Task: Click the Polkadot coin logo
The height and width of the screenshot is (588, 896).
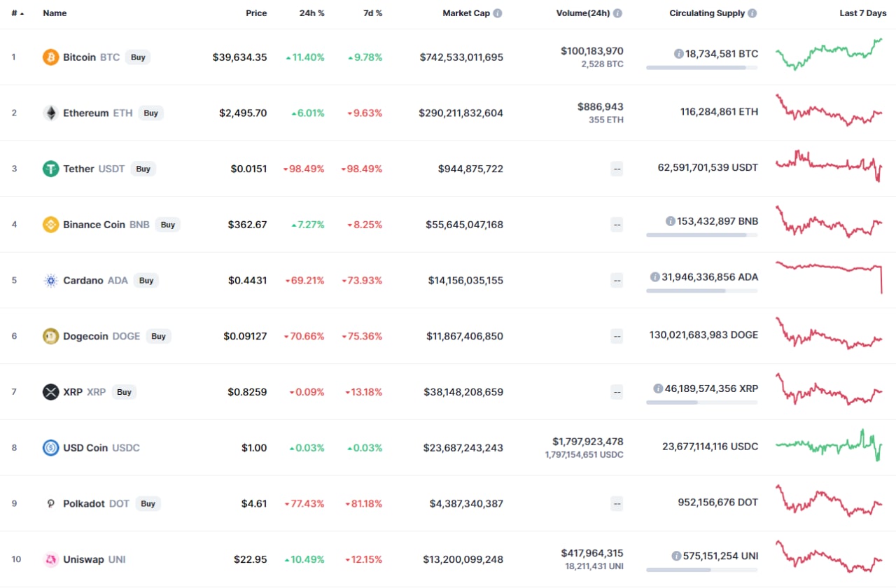Action: pos(51,503)
